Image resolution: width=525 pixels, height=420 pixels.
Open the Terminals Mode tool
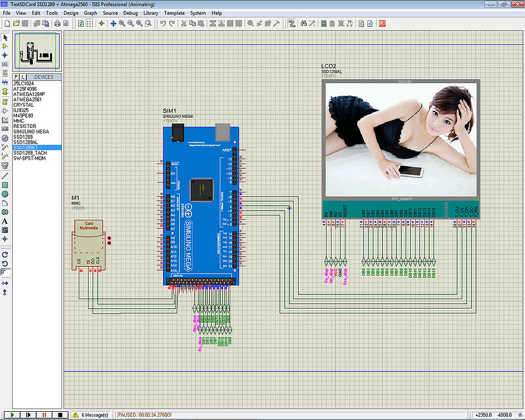(x=5, y=102)
